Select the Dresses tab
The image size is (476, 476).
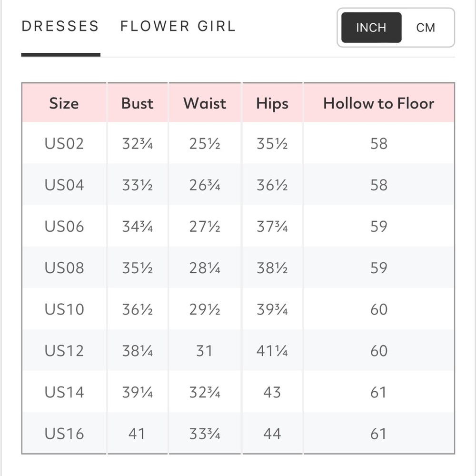[60, 26]
